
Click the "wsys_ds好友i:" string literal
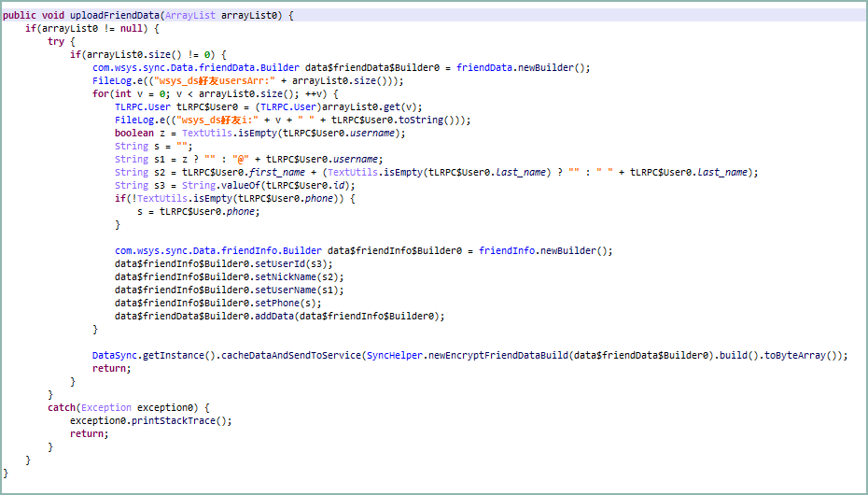[x=217, y=120]
